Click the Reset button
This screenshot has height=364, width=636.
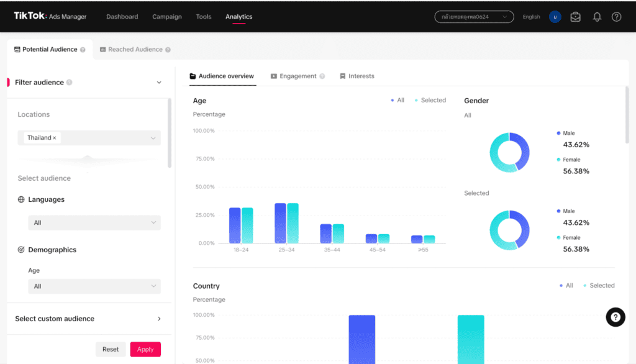pyautogui.click(x=111, y=349)
